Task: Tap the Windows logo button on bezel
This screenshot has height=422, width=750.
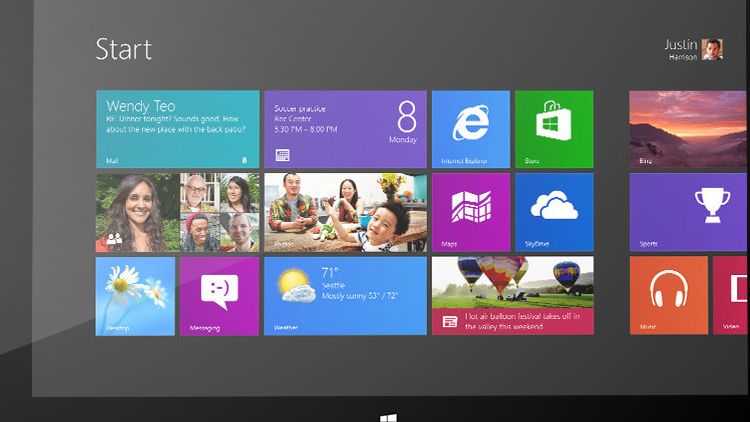Action: 388,418
